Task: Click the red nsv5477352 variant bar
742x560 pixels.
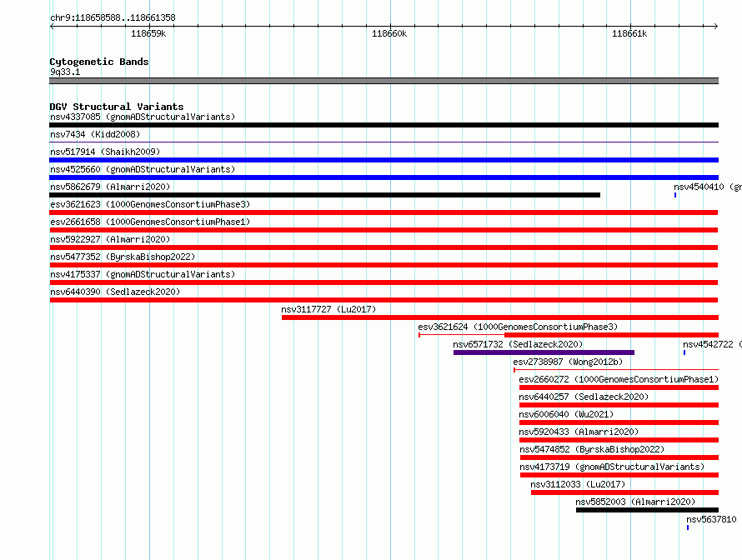Action: pyautogui.click(x=384, y=265)
